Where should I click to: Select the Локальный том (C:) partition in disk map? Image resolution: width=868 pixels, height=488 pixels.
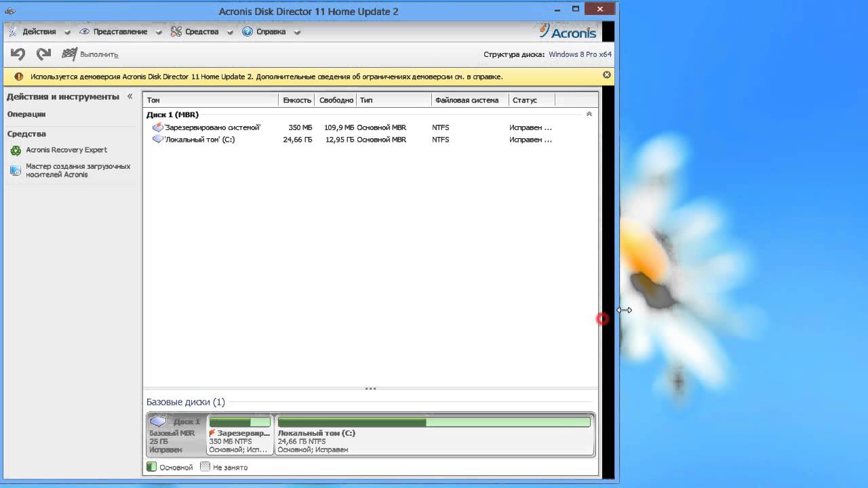434,434
